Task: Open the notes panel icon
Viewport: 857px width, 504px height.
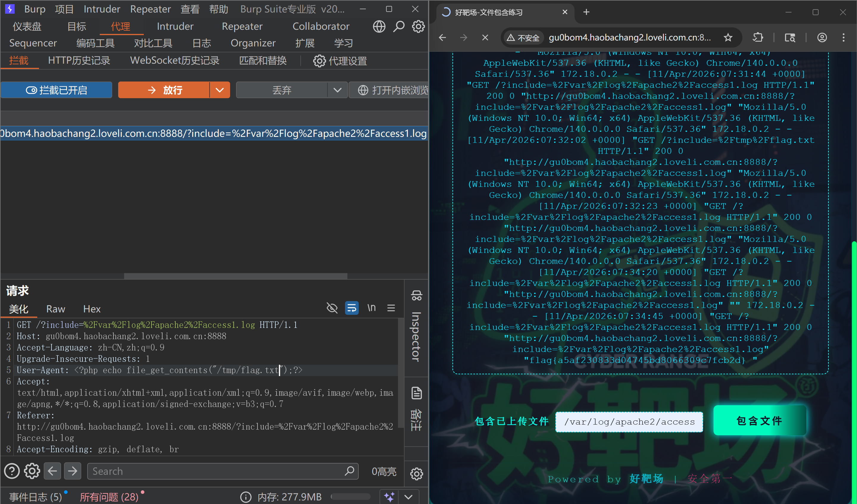Action: click(417, 393)
